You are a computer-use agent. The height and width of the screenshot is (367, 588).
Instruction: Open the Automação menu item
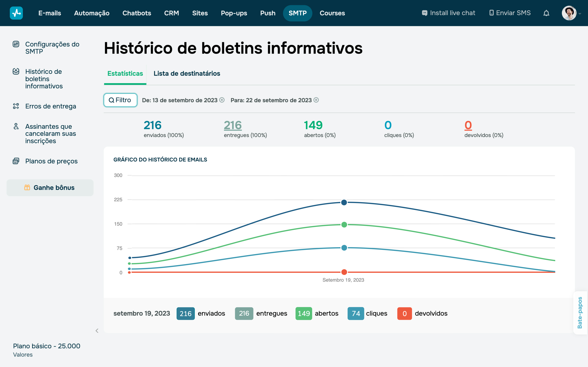tap(92, 13)
